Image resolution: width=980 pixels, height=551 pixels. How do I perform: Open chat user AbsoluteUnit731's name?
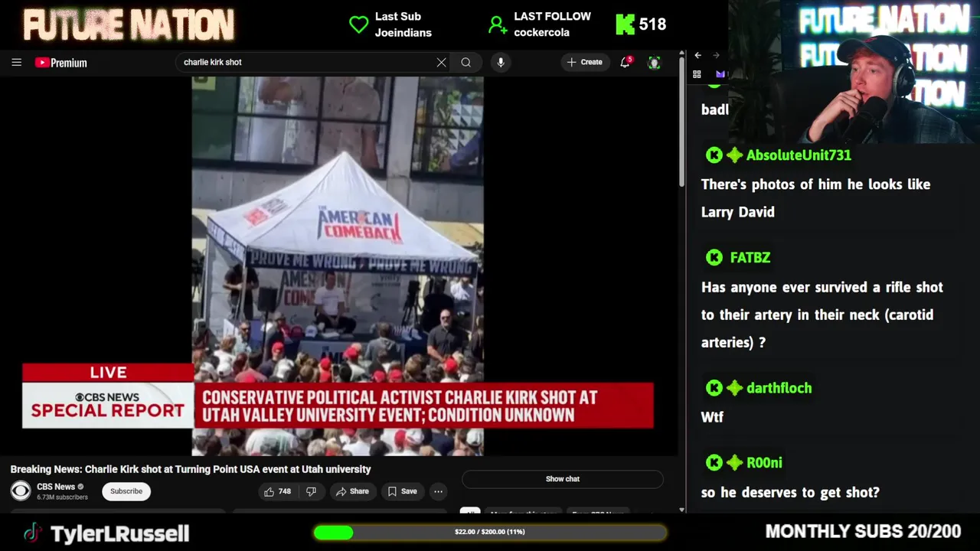tap(799, 155)
